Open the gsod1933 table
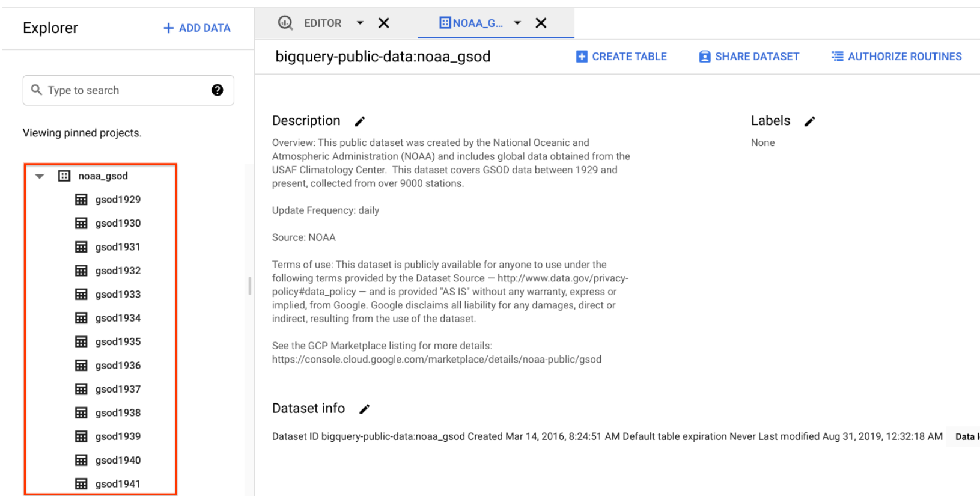 (x=118, y=294)
